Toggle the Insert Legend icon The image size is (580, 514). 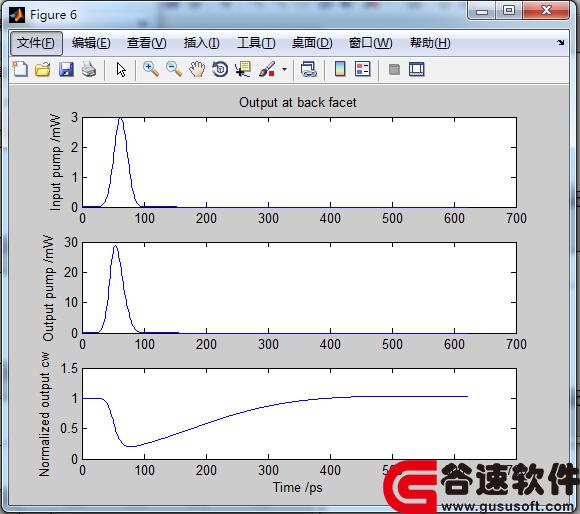click(x=362, y=69)
